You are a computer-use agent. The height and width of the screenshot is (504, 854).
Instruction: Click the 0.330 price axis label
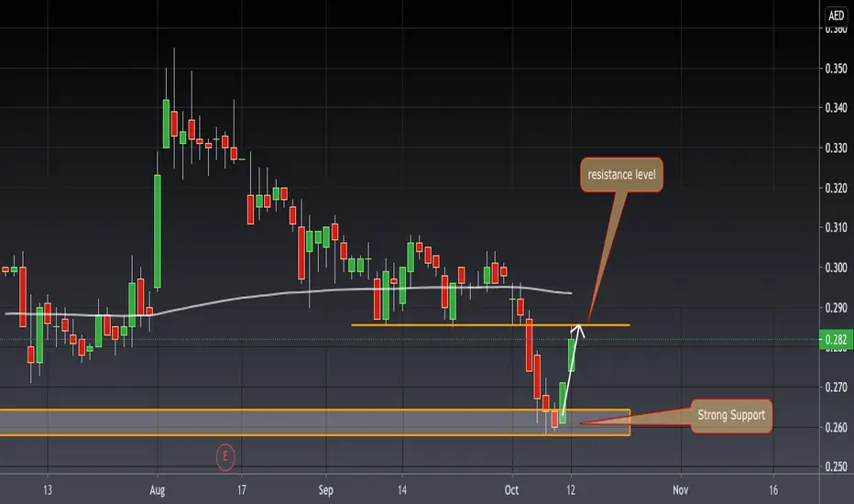[x=836, y=148]
